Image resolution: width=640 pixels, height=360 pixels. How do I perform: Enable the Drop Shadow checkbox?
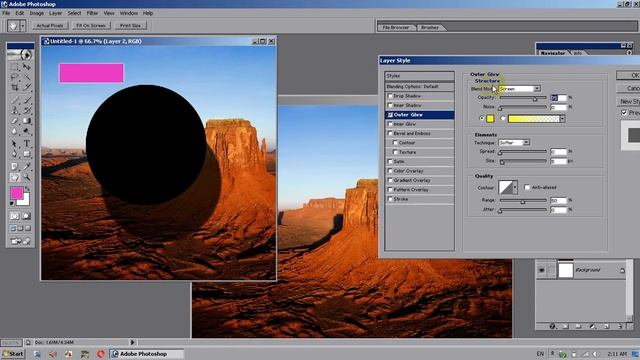click(390, 96)
